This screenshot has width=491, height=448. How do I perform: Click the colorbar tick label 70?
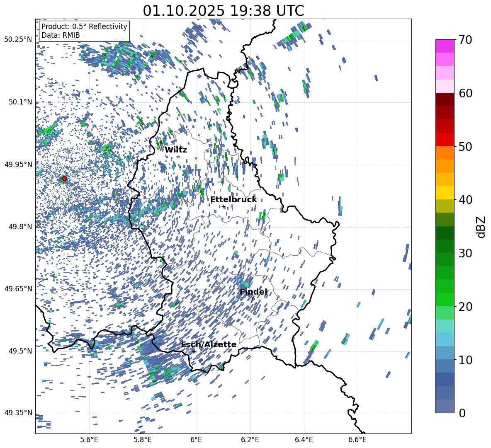click(x=465, y=40)
